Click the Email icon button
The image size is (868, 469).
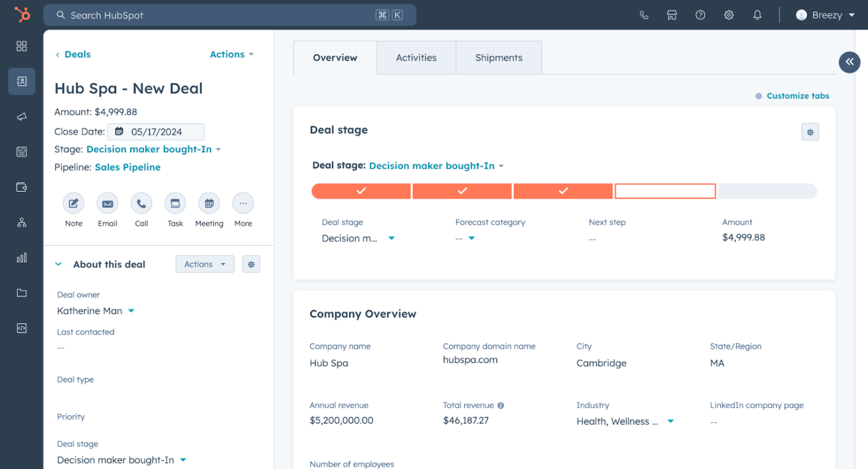pyautogui.click(x=107, y=204)
